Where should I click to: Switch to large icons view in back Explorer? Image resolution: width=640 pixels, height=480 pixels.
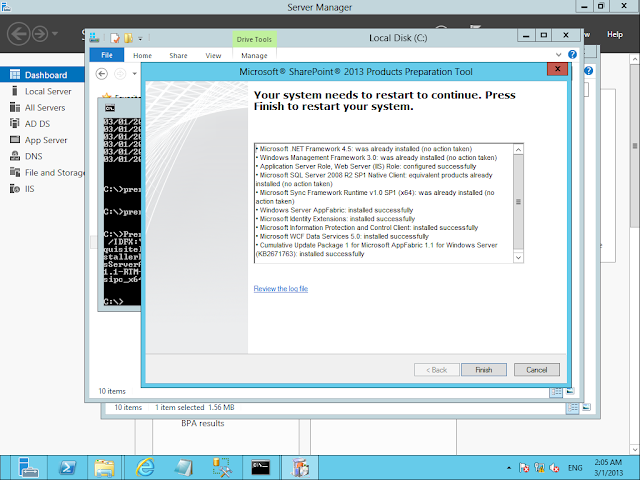click(587, 407)
